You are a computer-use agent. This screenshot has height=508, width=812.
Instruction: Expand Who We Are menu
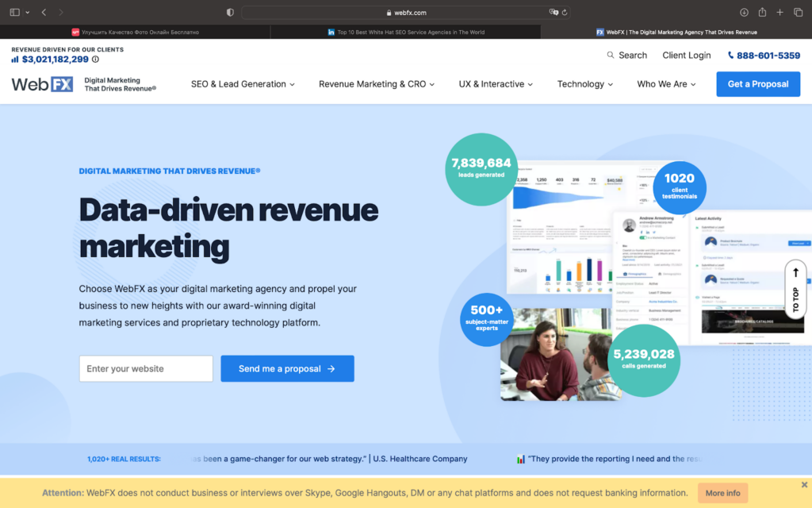pos(666,84)
